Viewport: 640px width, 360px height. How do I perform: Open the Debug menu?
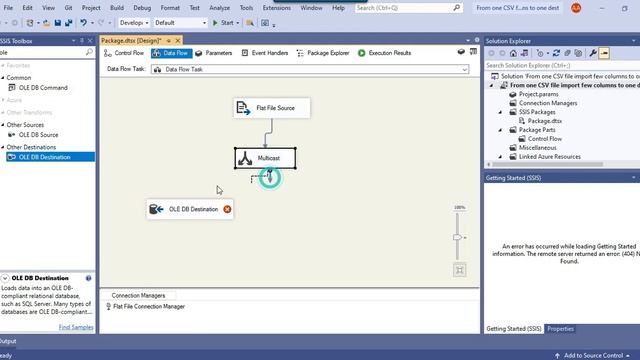tap(142, 8)
